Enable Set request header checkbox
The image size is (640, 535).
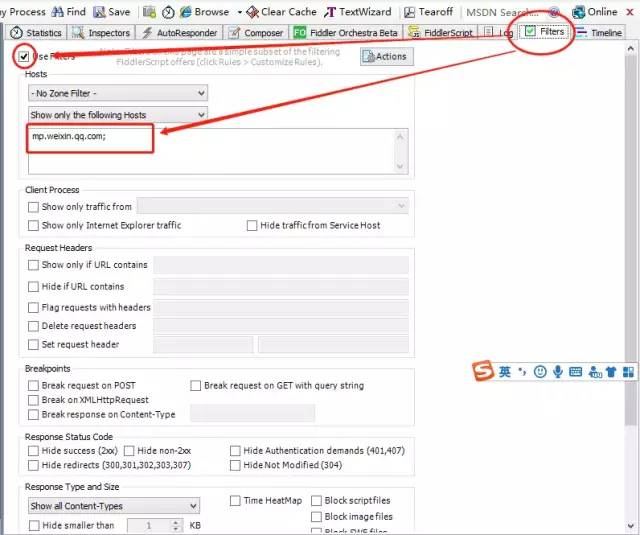click(x=33, y=345)
